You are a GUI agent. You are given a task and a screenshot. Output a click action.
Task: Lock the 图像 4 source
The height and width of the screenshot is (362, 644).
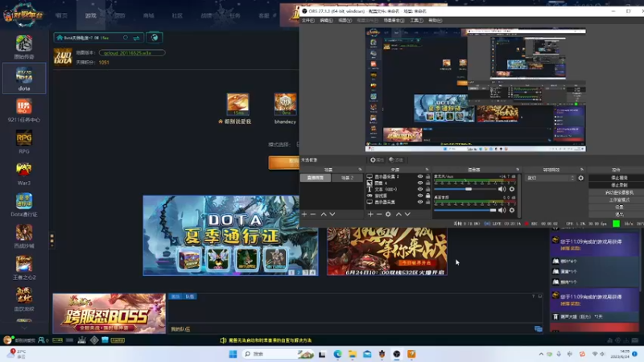(428, 183)
